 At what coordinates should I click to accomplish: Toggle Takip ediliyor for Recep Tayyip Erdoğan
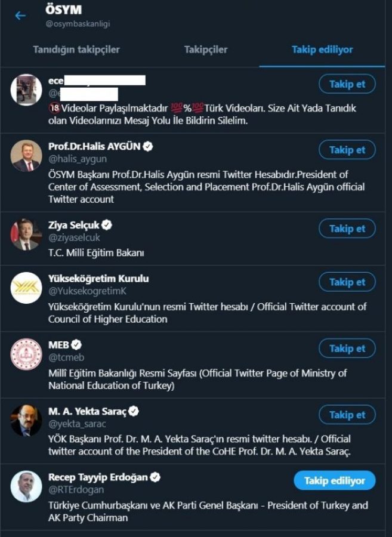pos(334,480)
